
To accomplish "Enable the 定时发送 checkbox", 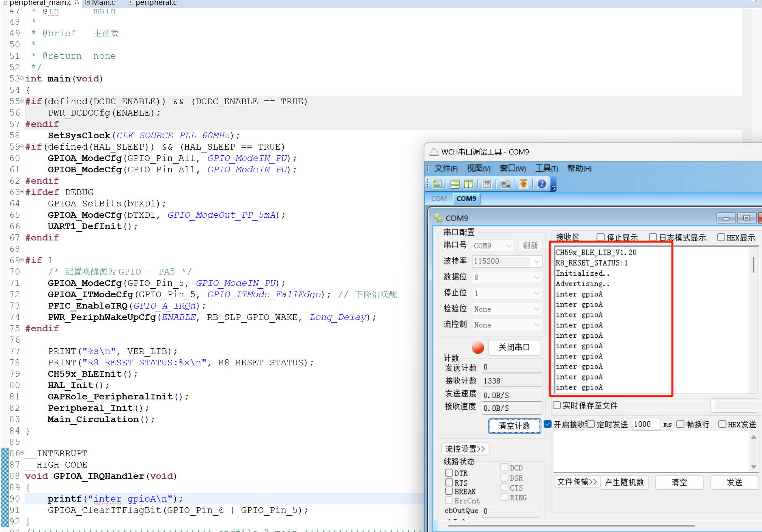I will click(591, 424).
